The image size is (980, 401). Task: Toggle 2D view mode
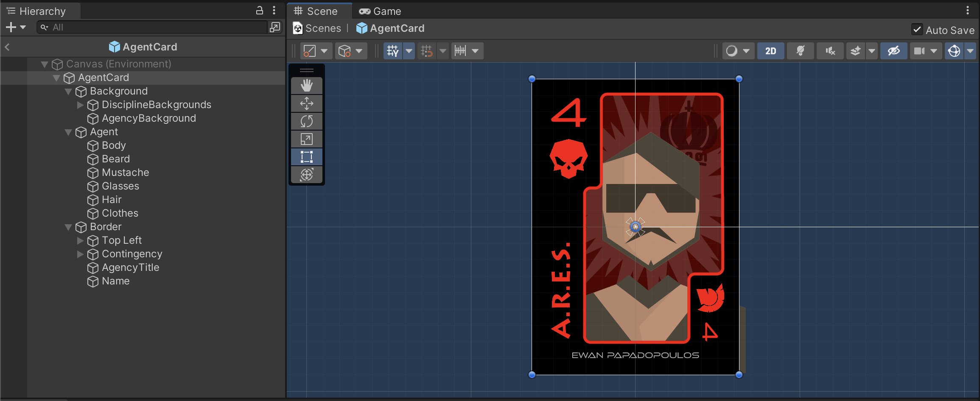[770, 51]
